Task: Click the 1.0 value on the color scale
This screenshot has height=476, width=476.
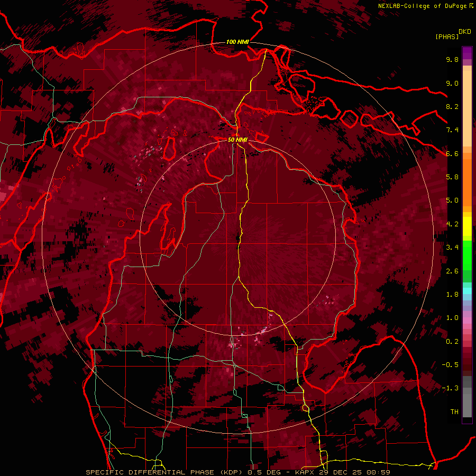Action: (x=452, y=318)
